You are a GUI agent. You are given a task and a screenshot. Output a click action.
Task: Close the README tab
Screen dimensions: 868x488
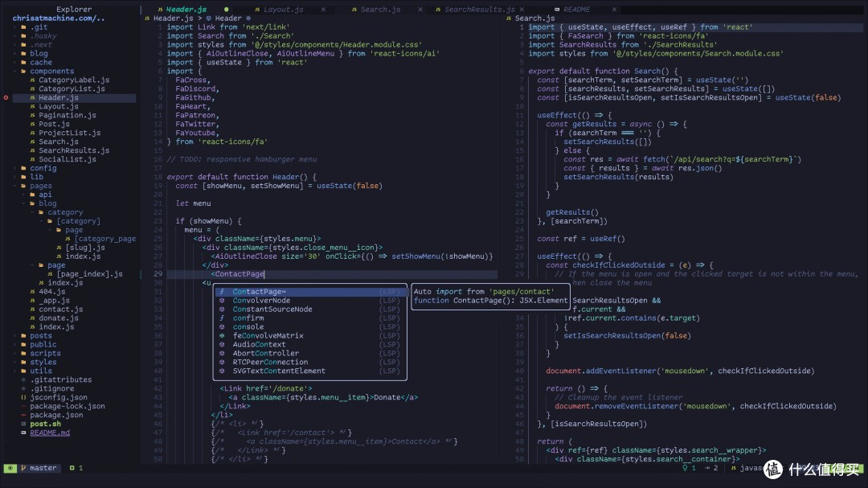pyautogui.click(x=614, y=10)
